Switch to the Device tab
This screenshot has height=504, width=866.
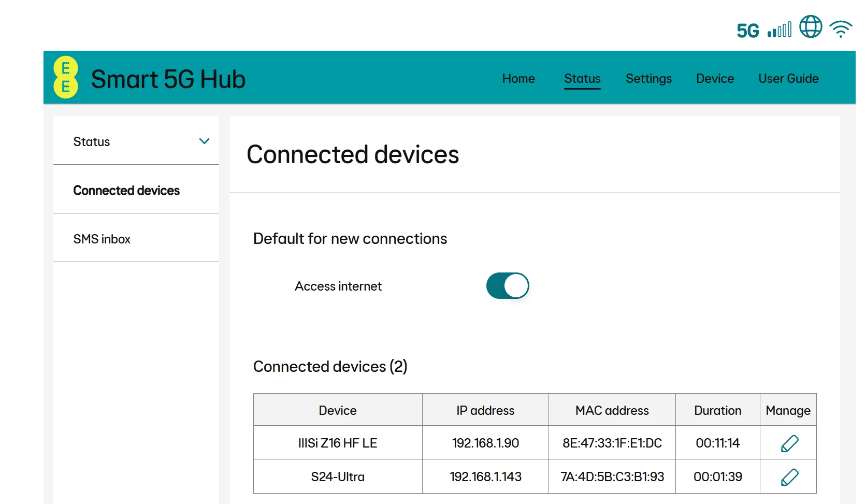click(x=715, y=79)
